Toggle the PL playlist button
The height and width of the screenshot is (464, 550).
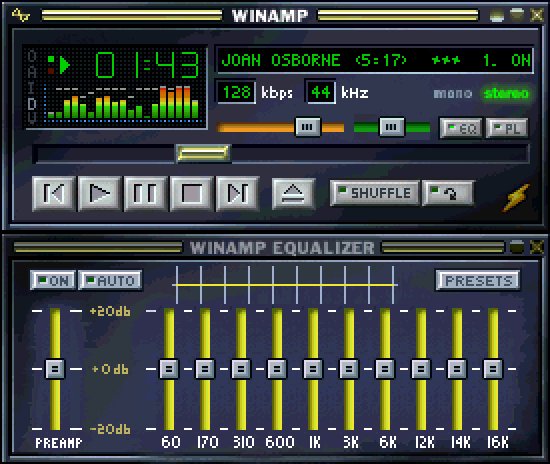(x=507, y=128)
